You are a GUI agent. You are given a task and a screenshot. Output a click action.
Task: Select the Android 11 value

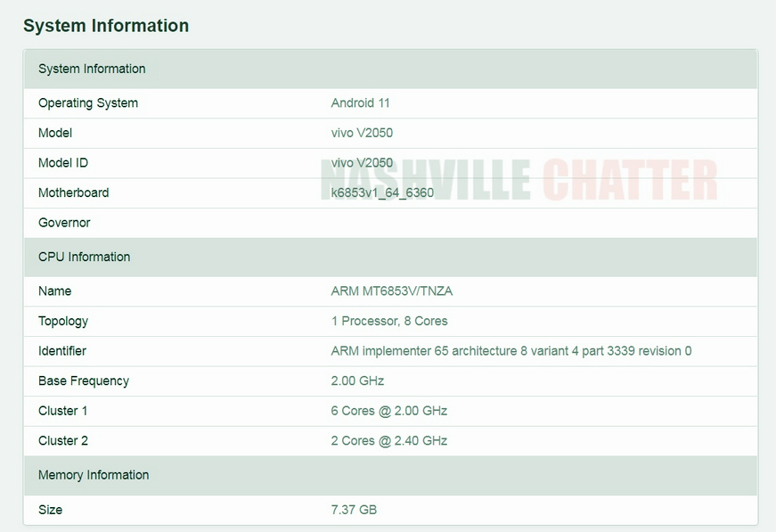pyautogui.click(x=360, y=102)
